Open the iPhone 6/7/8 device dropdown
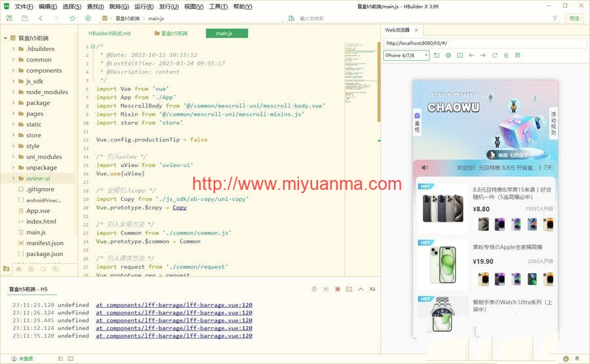Screen dimensions: 590x364 click(x=406, y=55)
